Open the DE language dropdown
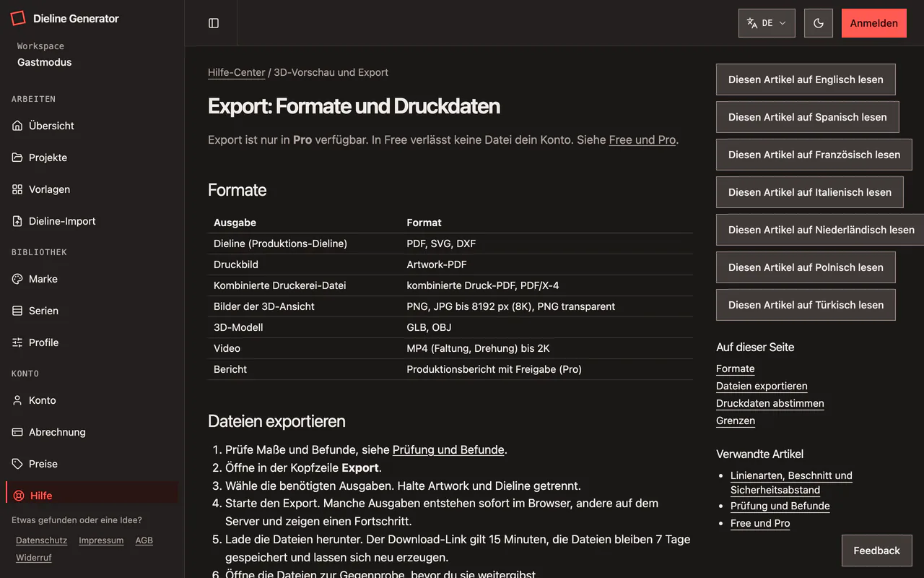The width and height of the screenshot is (924, 578). click(767, 23)
